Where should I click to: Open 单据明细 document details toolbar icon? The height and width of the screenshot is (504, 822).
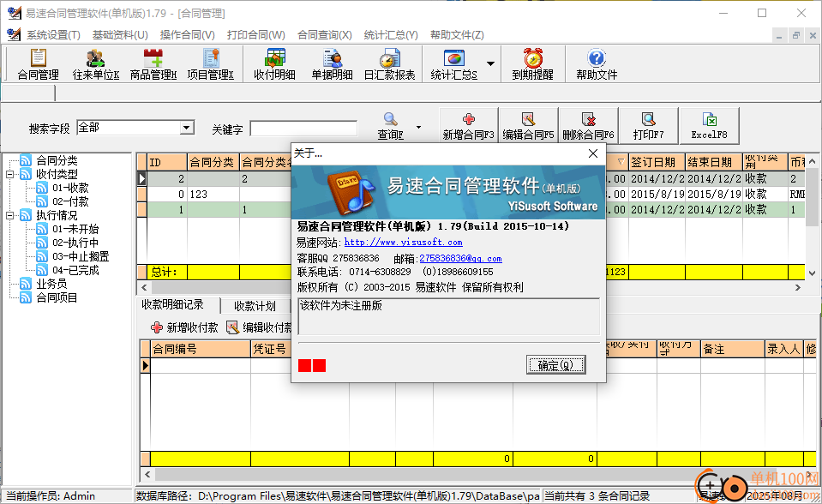click(x=332, y=64)
